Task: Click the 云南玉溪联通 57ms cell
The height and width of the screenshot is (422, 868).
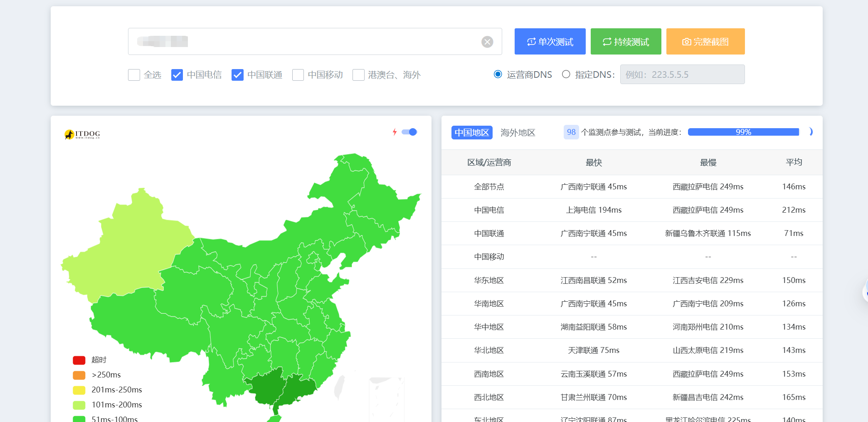Action: click(594, 374)
